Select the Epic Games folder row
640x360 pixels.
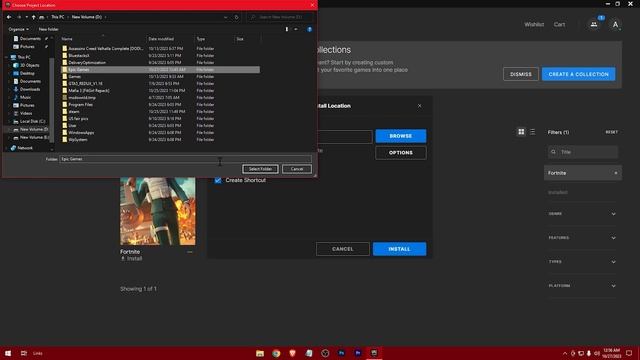pos(160,69)
